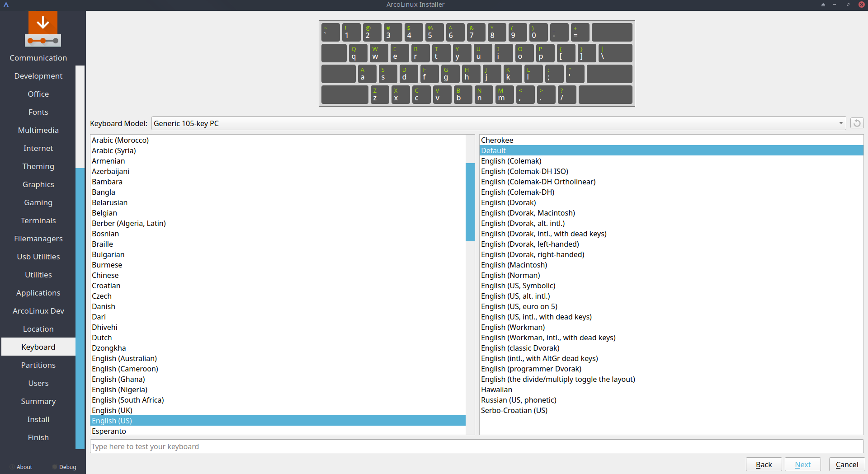Select English (classic Dvorak) variant
Screen dimensions: 868x474
[x=671, y=348]
